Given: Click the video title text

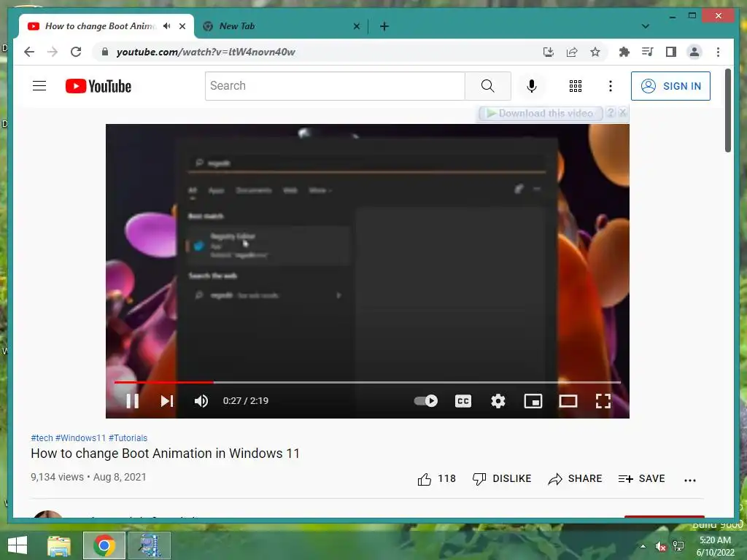Looking at the screenshot, I should pyautogui.click(x=166, y=454).
